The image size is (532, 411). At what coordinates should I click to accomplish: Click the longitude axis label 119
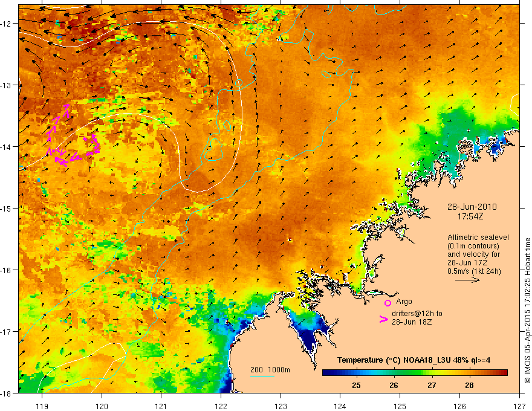(42, 406)
